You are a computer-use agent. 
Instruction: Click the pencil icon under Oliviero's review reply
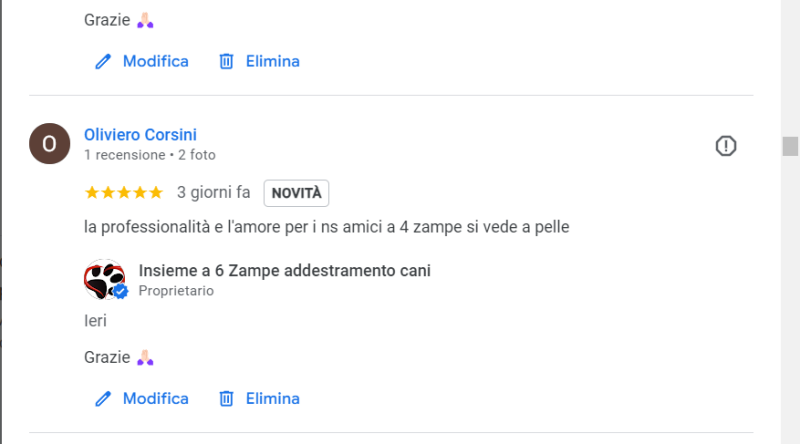point(102,398)
